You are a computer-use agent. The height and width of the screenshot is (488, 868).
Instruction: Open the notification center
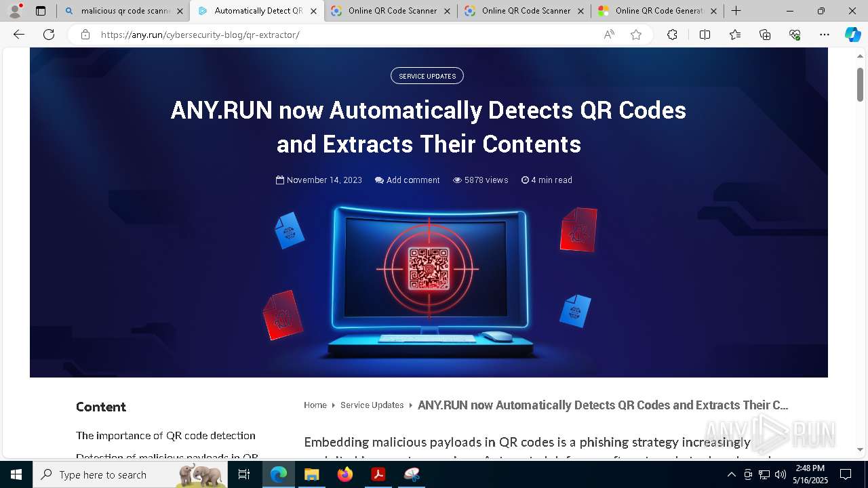click(x=846, y=474)
